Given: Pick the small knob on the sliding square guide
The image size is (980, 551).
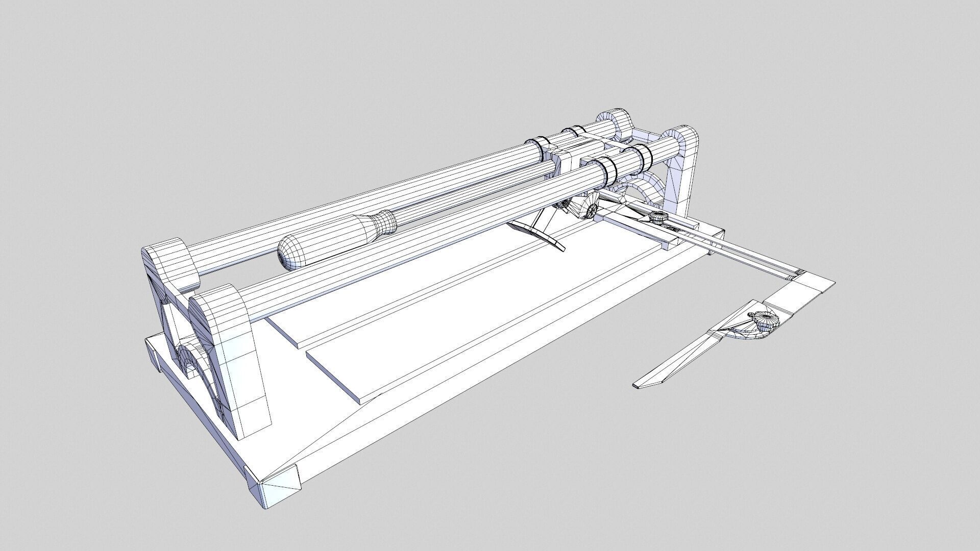Looking at the screenshot, I should click(x=658, y=218).
